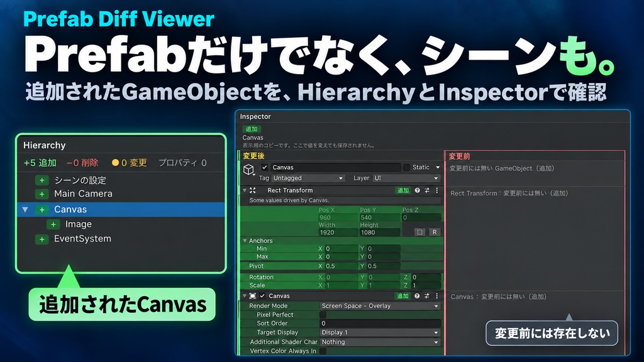Open Additional Shader Channels dropdown Nothing
The image size is (644, 362).
tap(380, 342)
